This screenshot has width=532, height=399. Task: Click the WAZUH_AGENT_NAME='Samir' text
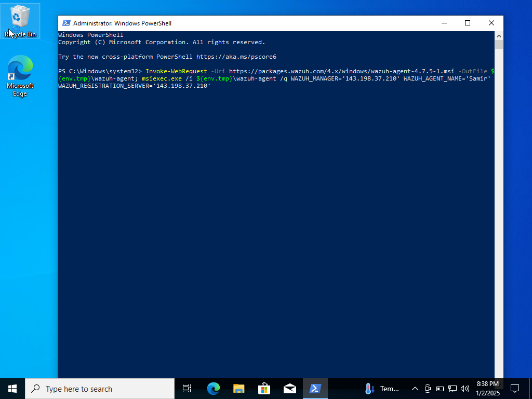click(x=447, y=78)
